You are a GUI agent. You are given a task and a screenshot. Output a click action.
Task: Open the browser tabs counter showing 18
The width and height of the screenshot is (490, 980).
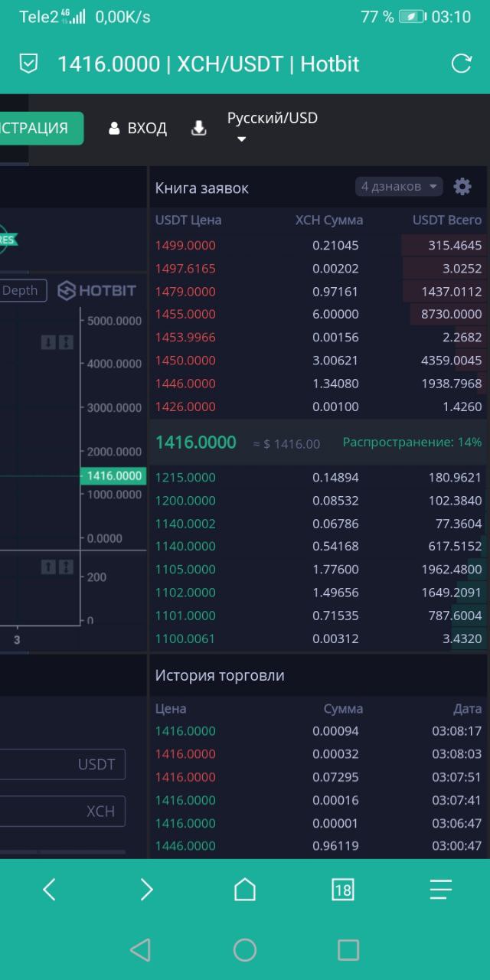pyautogui.click(x=342, y=889)
